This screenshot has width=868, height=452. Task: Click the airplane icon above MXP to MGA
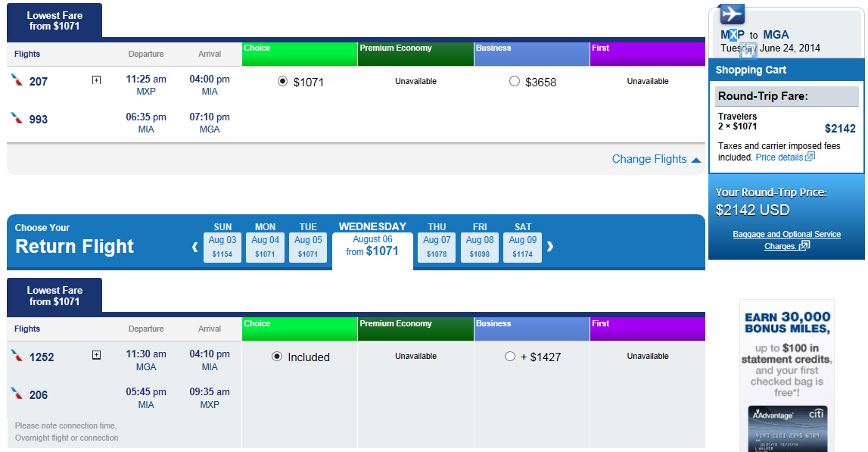pyautogui.click(x=731, y=14)
